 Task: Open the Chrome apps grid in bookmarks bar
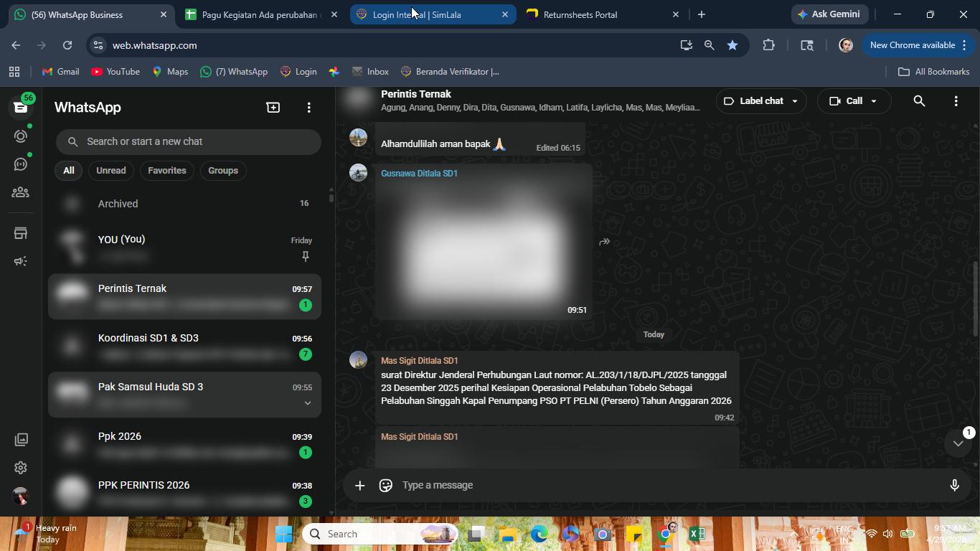click(x=14, y=72)
